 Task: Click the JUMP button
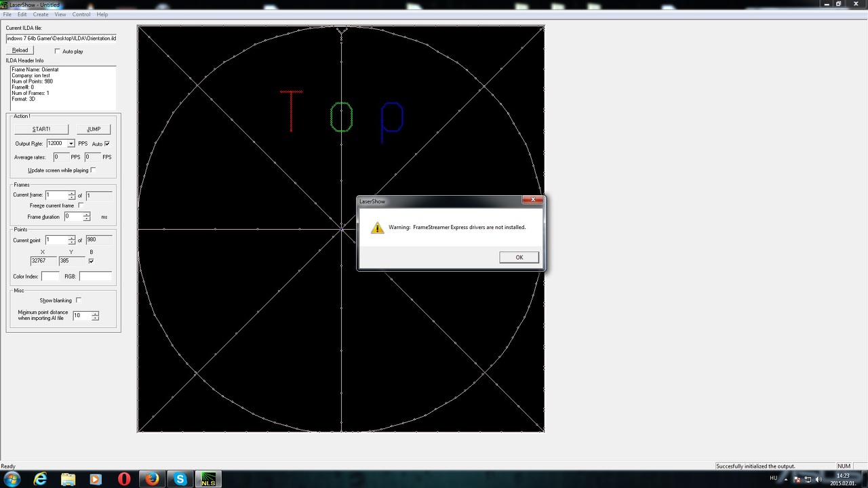pos(94,129)
